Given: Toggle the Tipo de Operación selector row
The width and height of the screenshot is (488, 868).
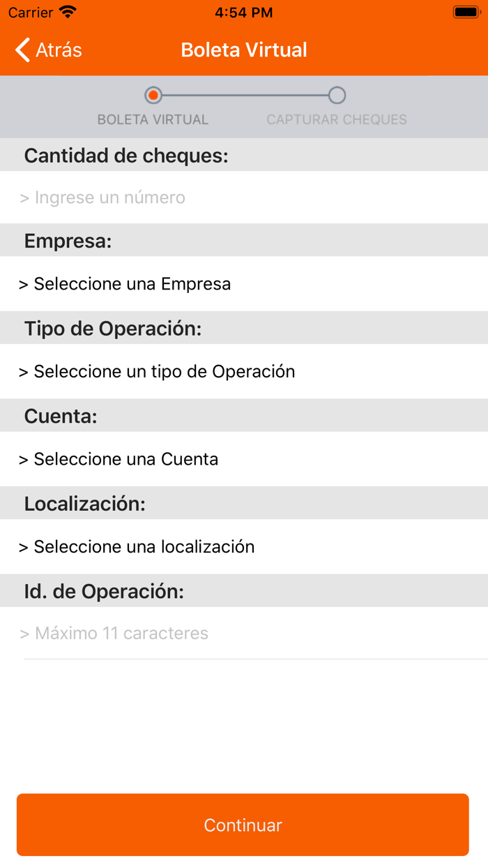Looking at the screenshot, I should (244, 372).
